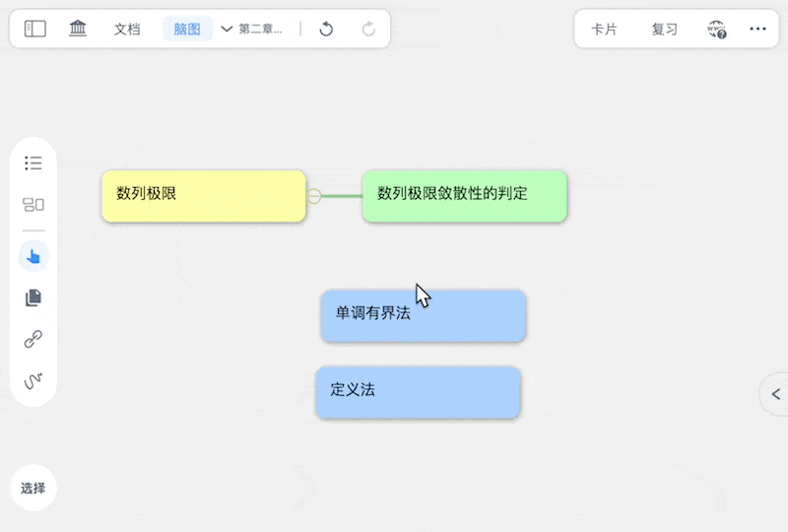788x532 pixels.
Task: Toggle the sidebar panel icon
Action: [35, 29]
